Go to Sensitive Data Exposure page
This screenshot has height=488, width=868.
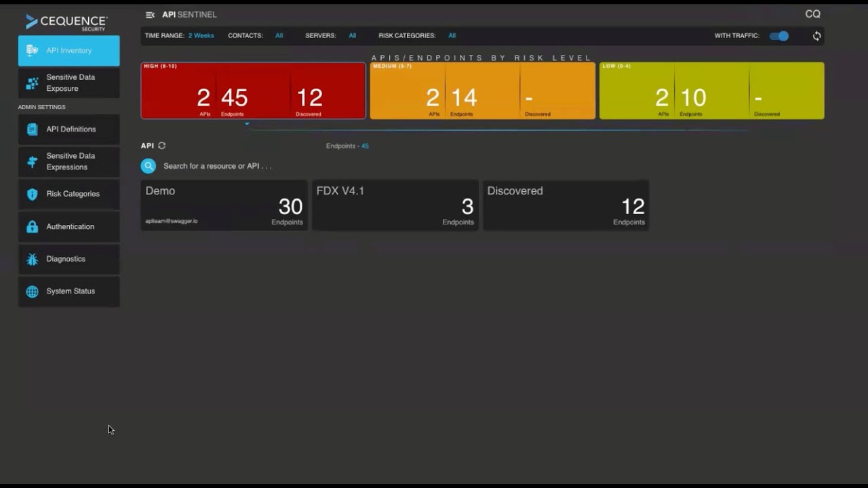[x=69, y=83]
